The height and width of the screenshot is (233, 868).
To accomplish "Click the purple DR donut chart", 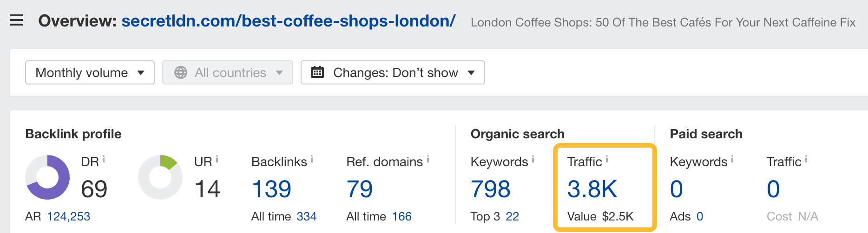I will pos(47,177).
